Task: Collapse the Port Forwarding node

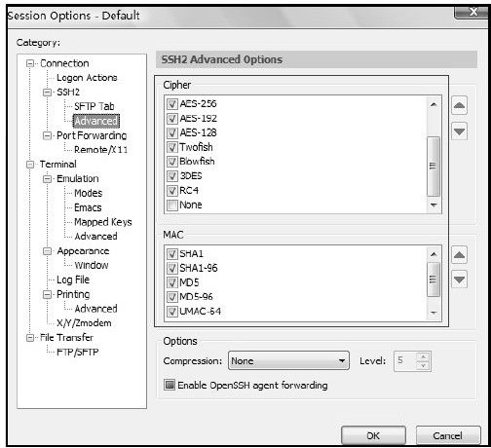Action: (47, 135)
